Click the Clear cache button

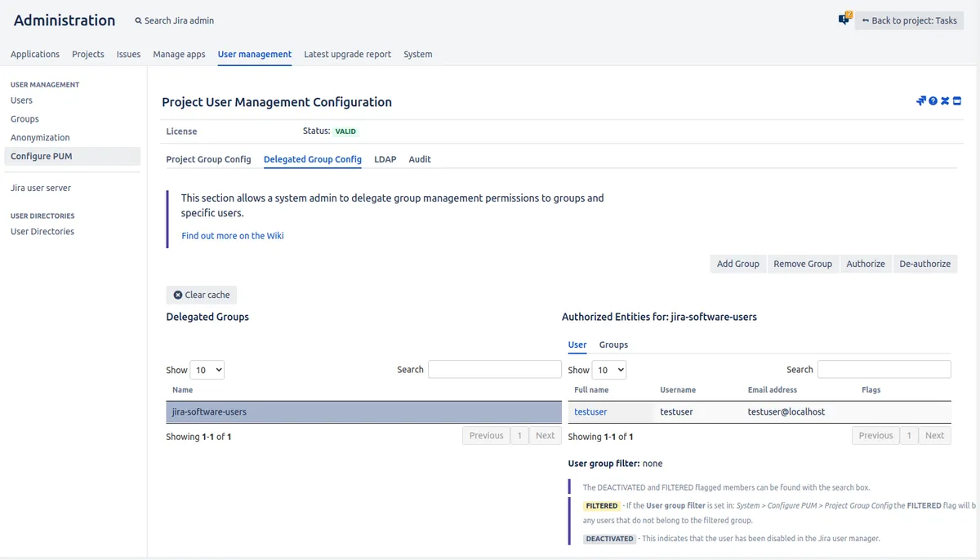(202, 295)
